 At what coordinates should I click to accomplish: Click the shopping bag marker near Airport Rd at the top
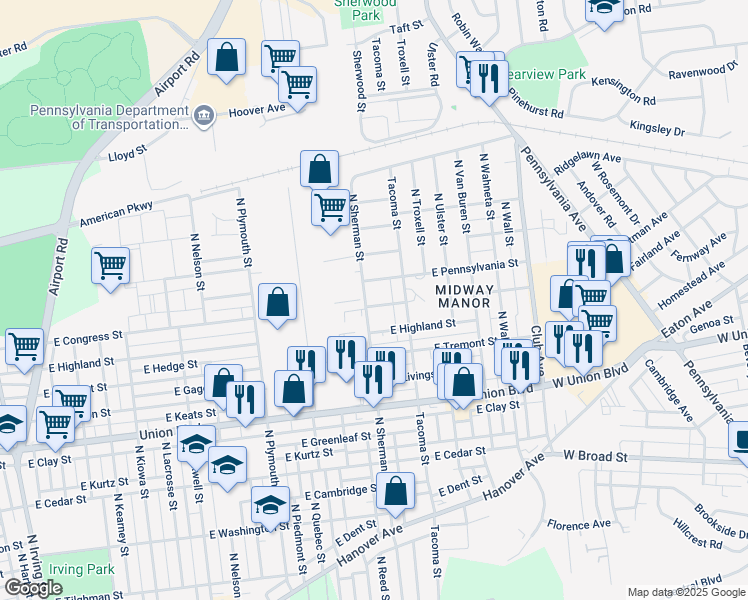coord(227,59)
